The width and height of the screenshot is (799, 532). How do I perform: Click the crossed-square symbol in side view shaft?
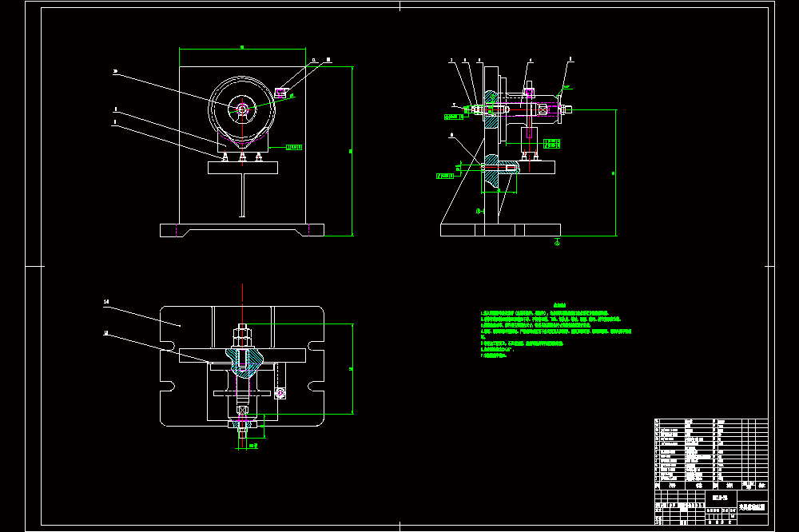(x=543, y=109)
